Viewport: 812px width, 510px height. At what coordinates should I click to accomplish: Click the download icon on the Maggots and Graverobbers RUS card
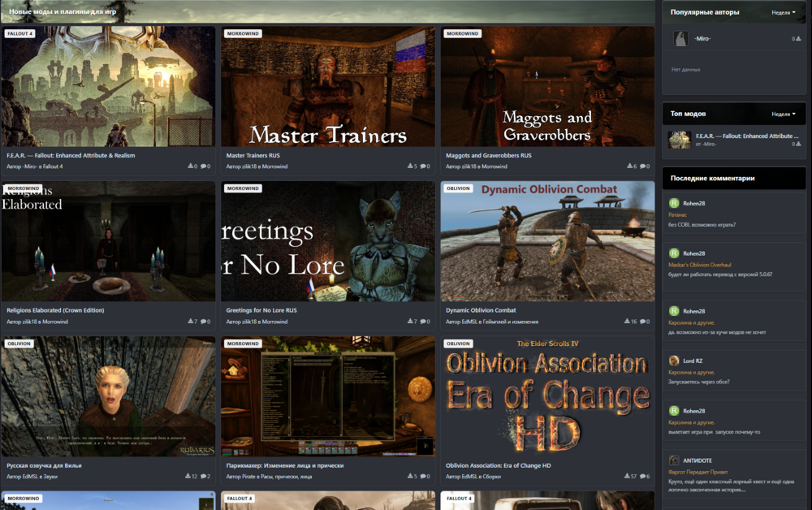coord(630,166)
